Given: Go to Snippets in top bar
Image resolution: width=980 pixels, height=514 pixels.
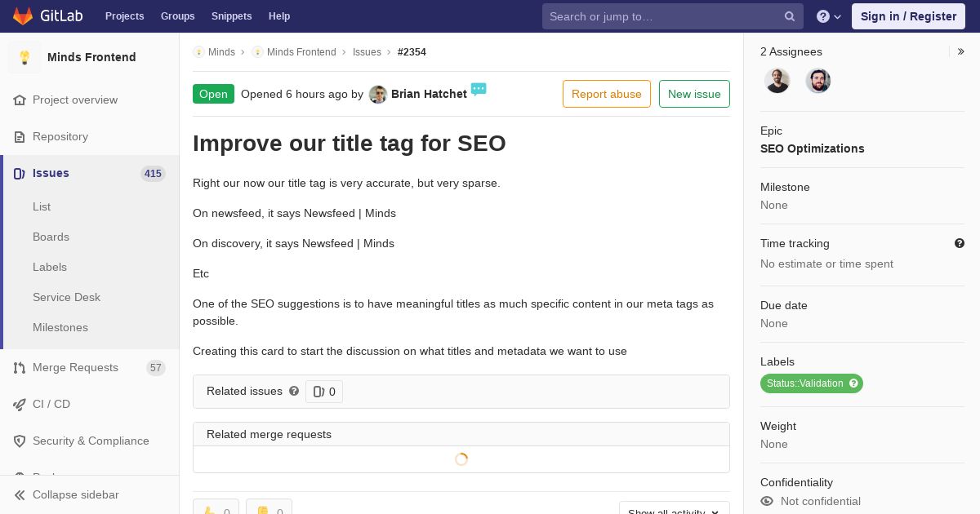Looking at the screenshot, I should [231, 16].
